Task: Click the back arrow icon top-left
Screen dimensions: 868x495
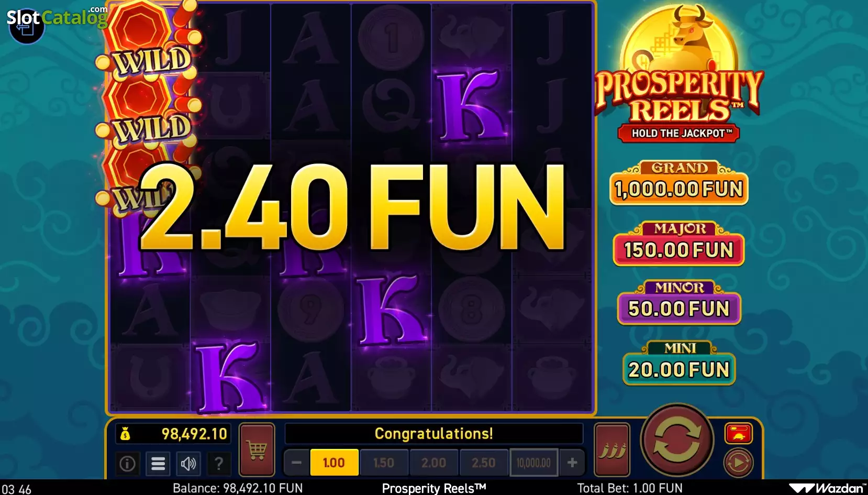Action: pyautogui.click(x=26, y=26)
